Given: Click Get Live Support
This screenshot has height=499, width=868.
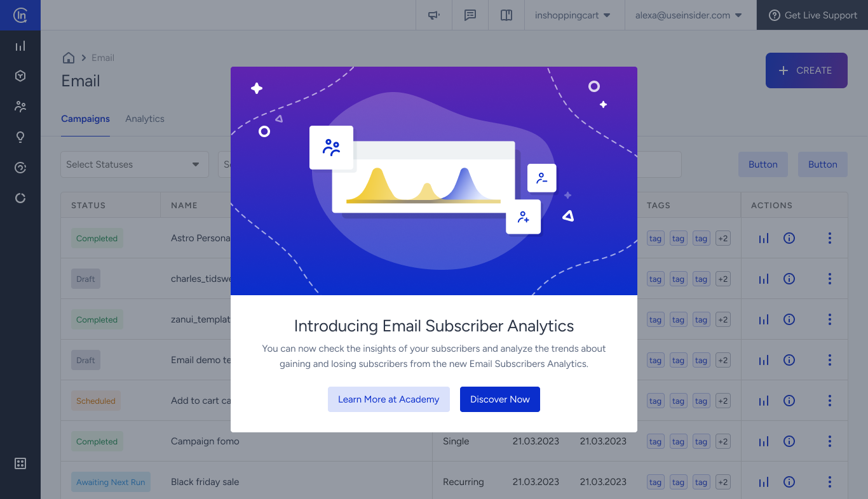Looking at the screenshot, I should [812, 15].
